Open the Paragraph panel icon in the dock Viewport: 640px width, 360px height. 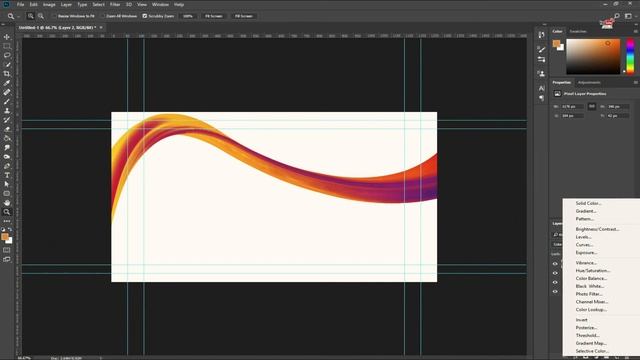[x=541, y=98]
